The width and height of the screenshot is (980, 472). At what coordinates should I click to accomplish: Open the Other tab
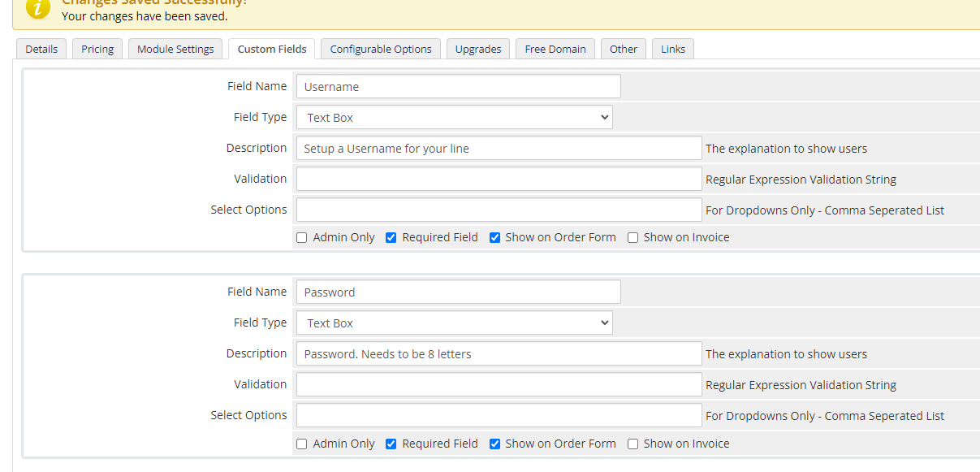coord(624,49)
